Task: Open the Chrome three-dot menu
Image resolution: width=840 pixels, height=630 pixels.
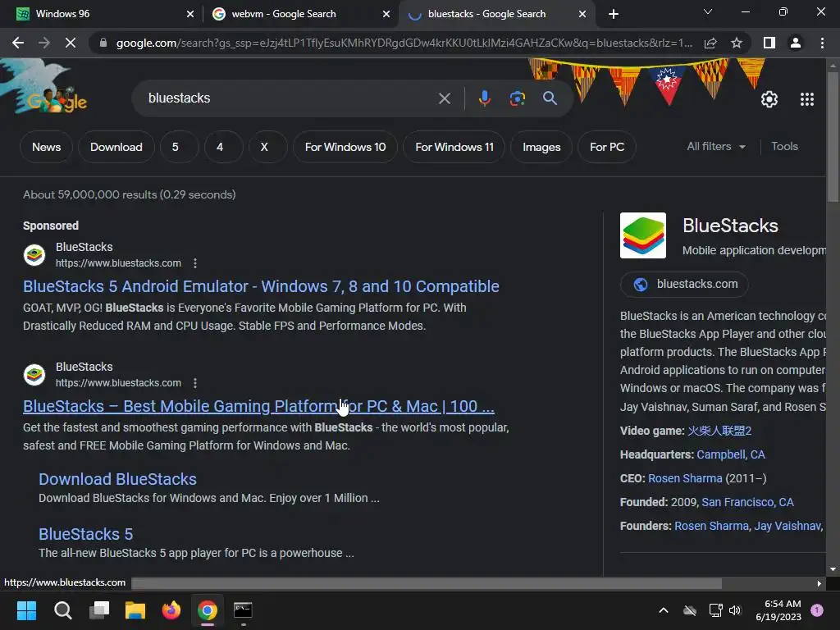Action: tap(822, 43)
